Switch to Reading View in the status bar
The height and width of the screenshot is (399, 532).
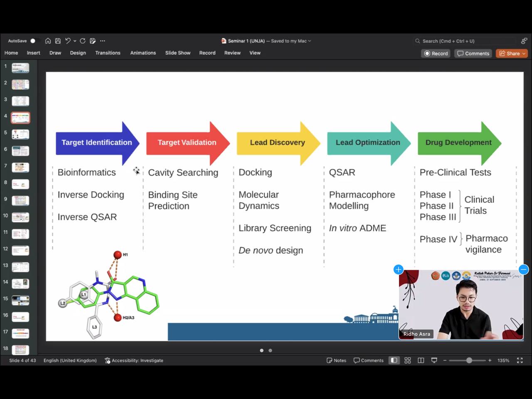pos(421,360)
